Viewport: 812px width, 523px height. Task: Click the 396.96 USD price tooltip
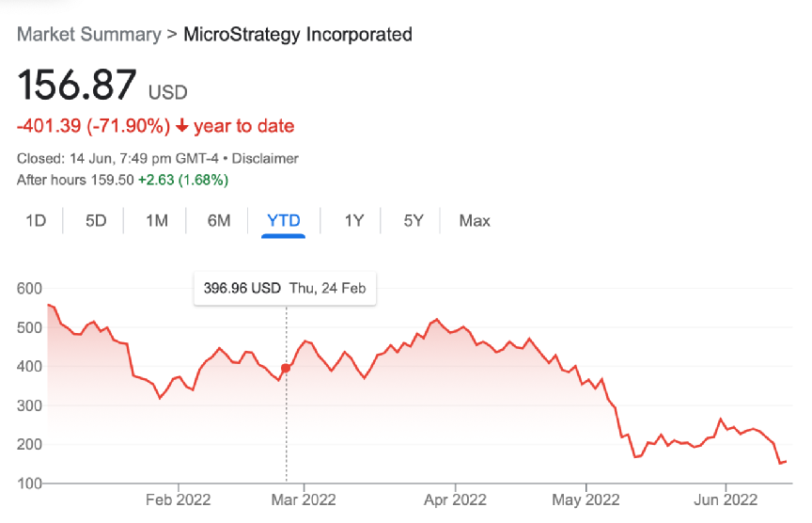coord(284,289)
